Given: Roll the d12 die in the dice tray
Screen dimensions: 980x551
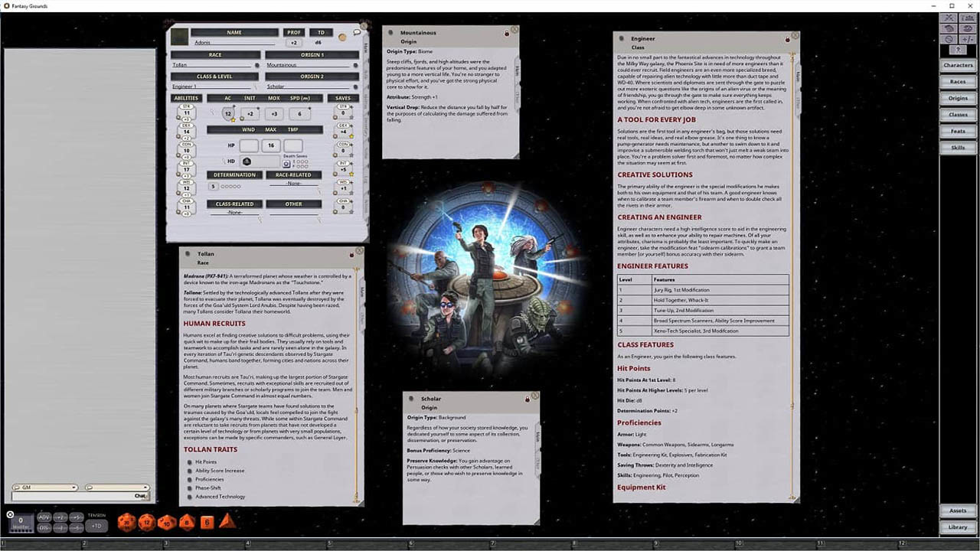Looking at the screenshot, I should point(146,521).
